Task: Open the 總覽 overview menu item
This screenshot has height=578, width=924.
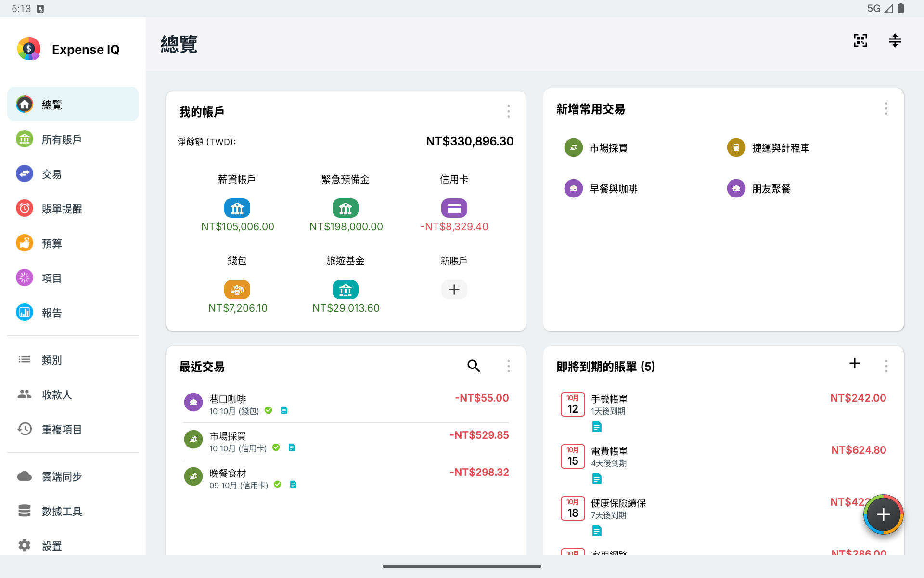Action: click(x=73, y=104)
